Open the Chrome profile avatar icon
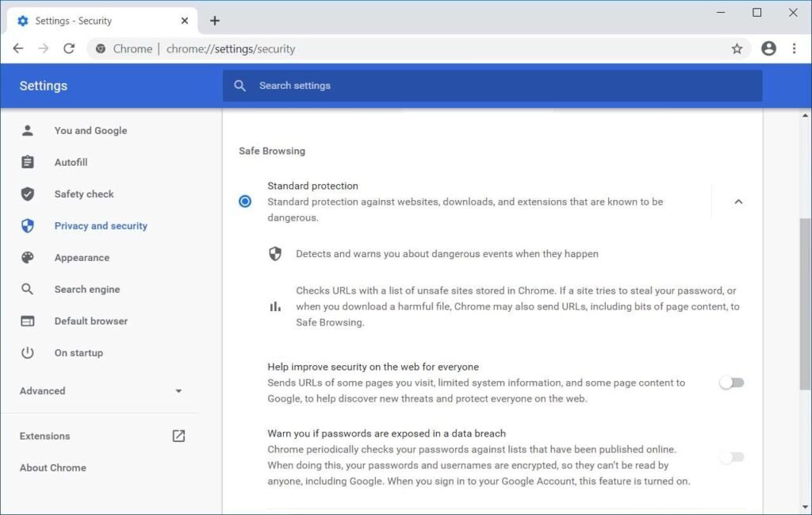812x515 pixels. pos(768,48)
